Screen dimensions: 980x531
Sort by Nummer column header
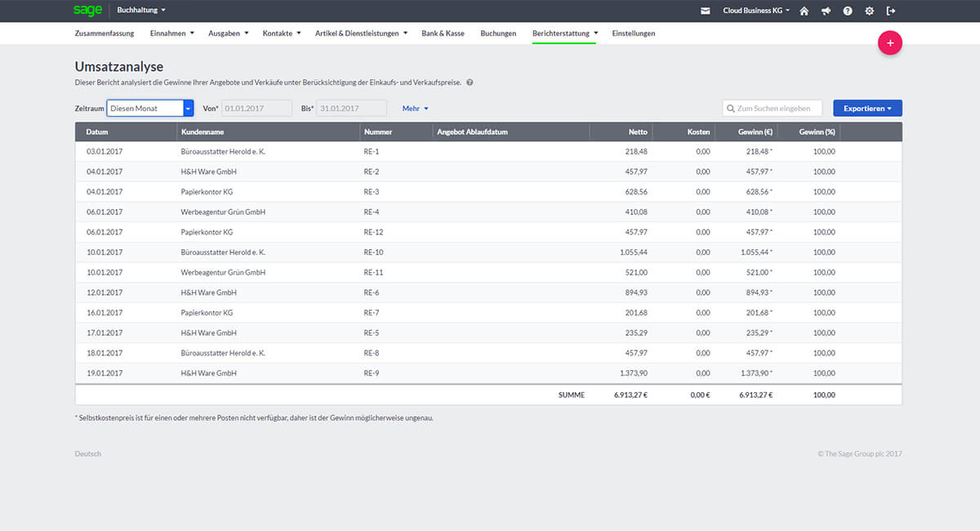coord(396,132)
